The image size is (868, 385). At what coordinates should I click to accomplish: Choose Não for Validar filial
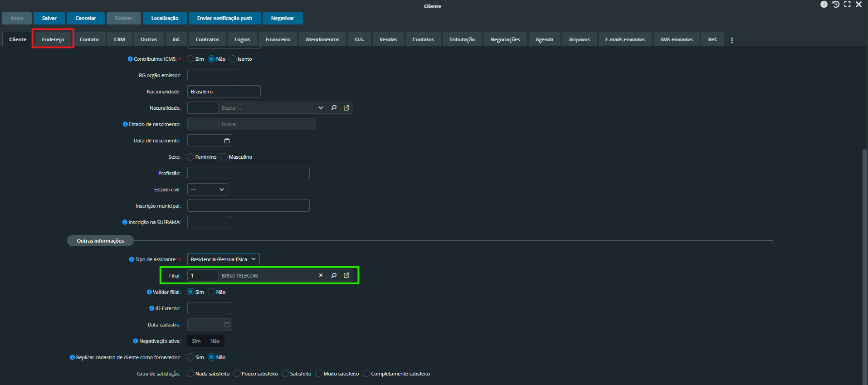(x=211, y=292)
